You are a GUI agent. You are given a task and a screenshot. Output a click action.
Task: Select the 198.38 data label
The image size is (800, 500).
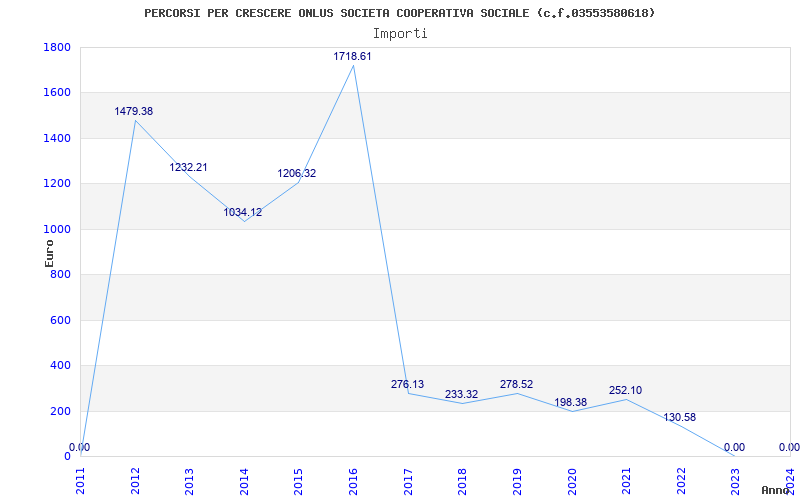coord(570,403)
